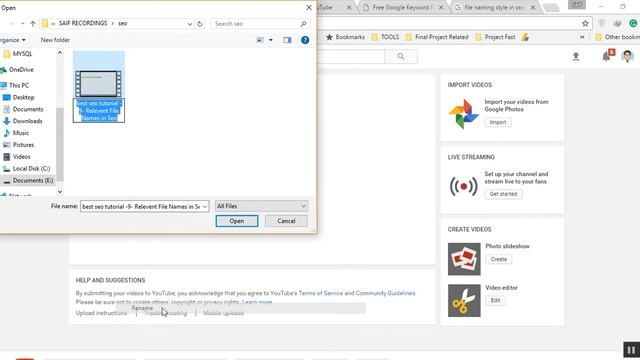The height and width of the screenshot is (360, 640).
Task: Expand the Organize menu
Action: pyautogui.click(x=12, y=40)
